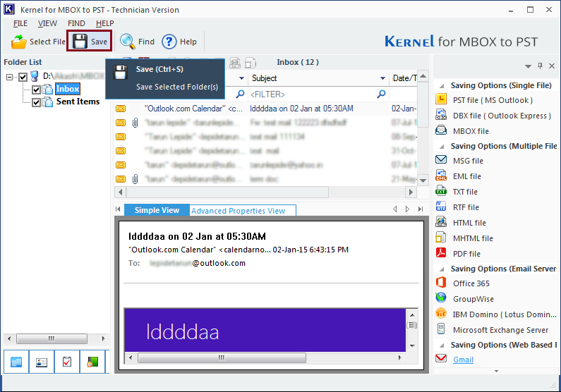
Task: Click MHTML file icon
Action: pos(441,238)
